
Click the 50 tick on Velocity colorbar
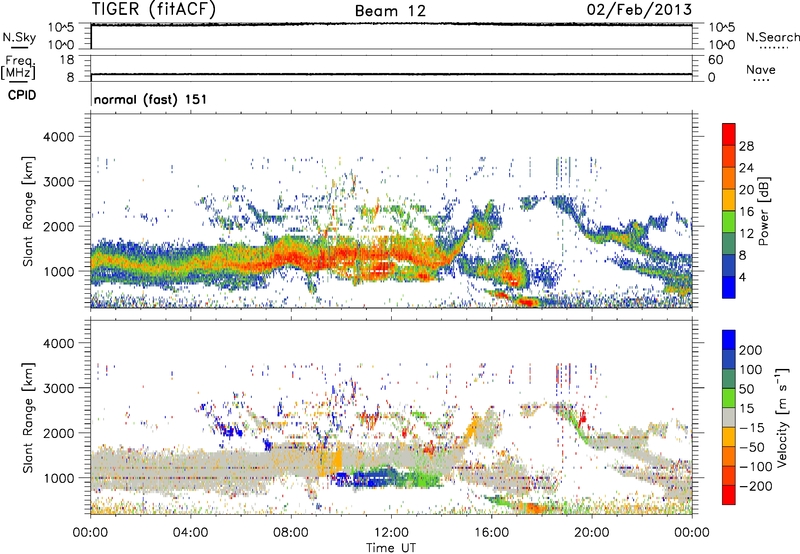pyautogui.click(x=746, y=389)
